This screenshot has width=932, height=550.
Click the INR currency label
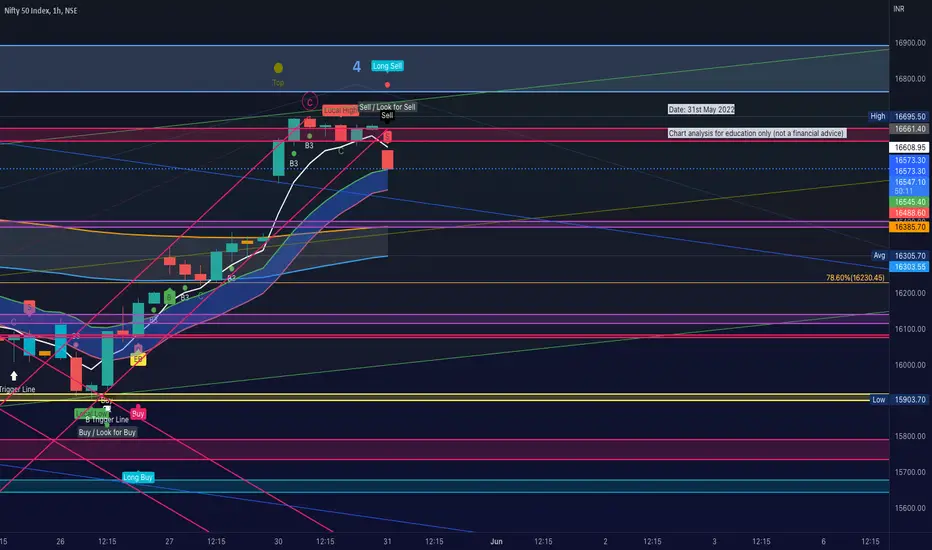point(899,9)
